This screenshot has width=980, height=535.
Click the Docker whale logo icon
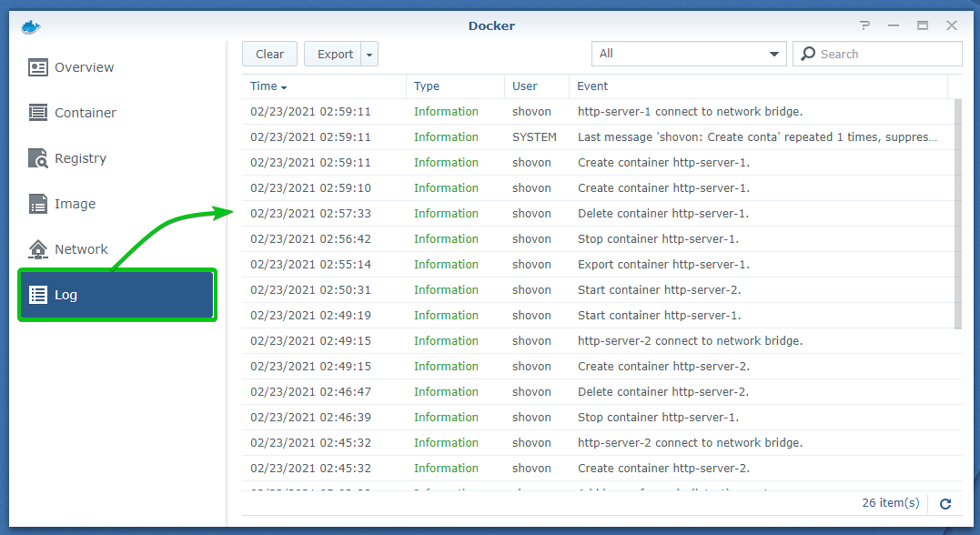click(x=31, y=27)
